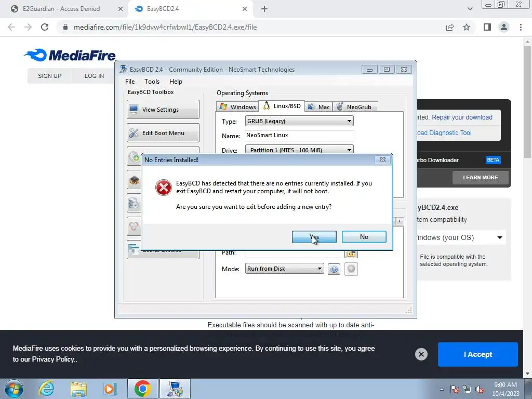Screen dimensions: 532x399
Task: Open the tab search chevron
Action: (470, 9)
